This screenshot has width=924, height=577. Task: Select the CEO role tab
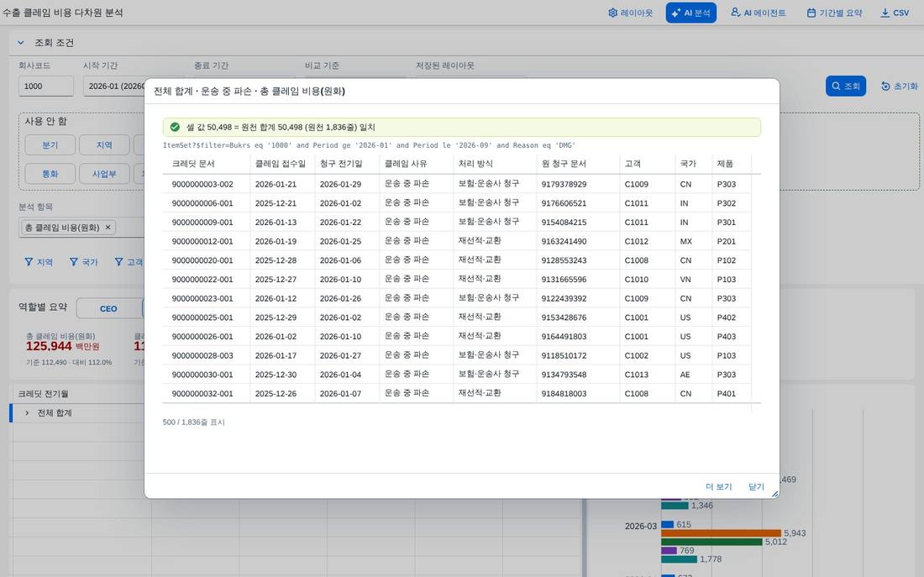[x=108, y=309]
